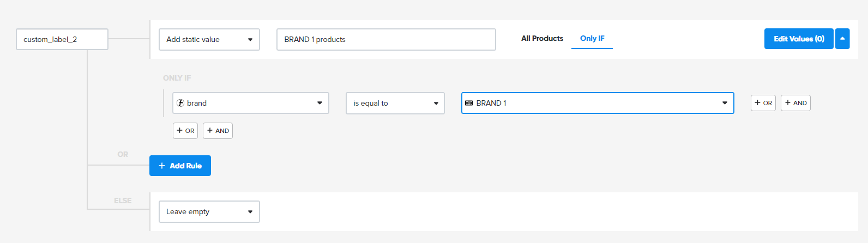Click the Add Rule button label

coord(185,166)
